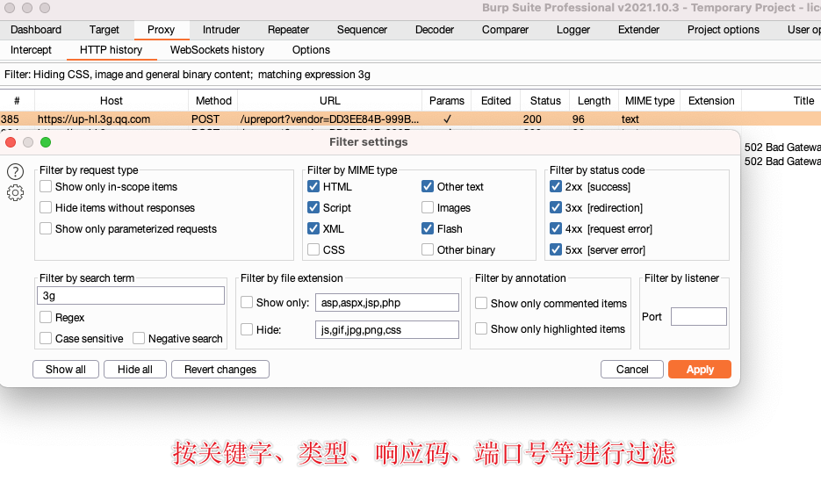The width and height of the screenshot is (821, 504).
Task: Check Hide file extension filter
Action: click(247, 329)
